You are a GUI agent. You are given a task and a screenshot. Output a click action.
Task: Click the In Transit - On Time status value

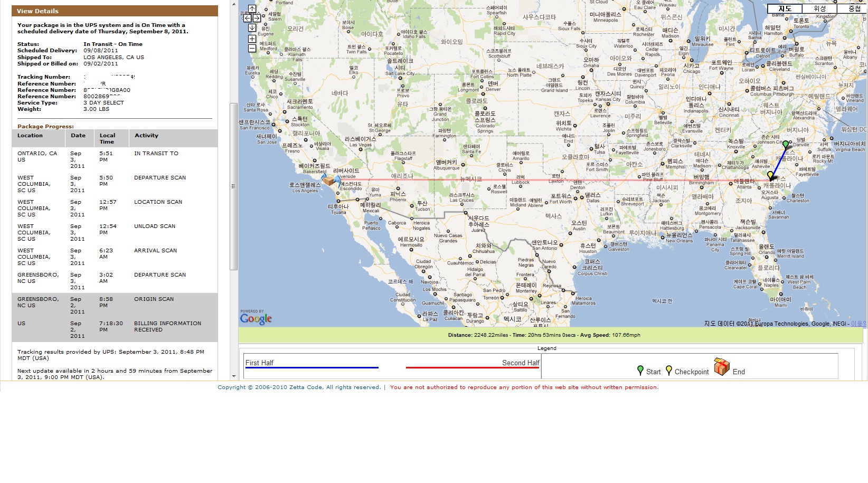click(x=113, y=44)
